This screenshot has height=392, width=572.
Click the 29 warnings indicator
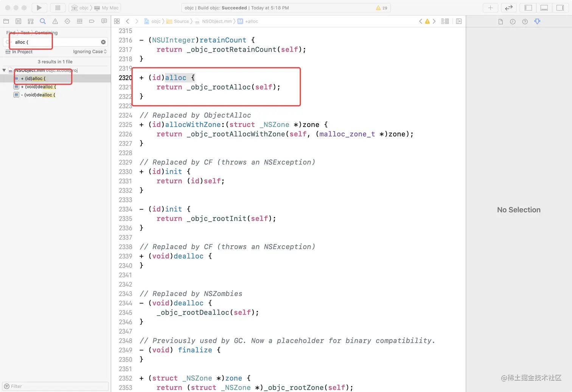381,8
